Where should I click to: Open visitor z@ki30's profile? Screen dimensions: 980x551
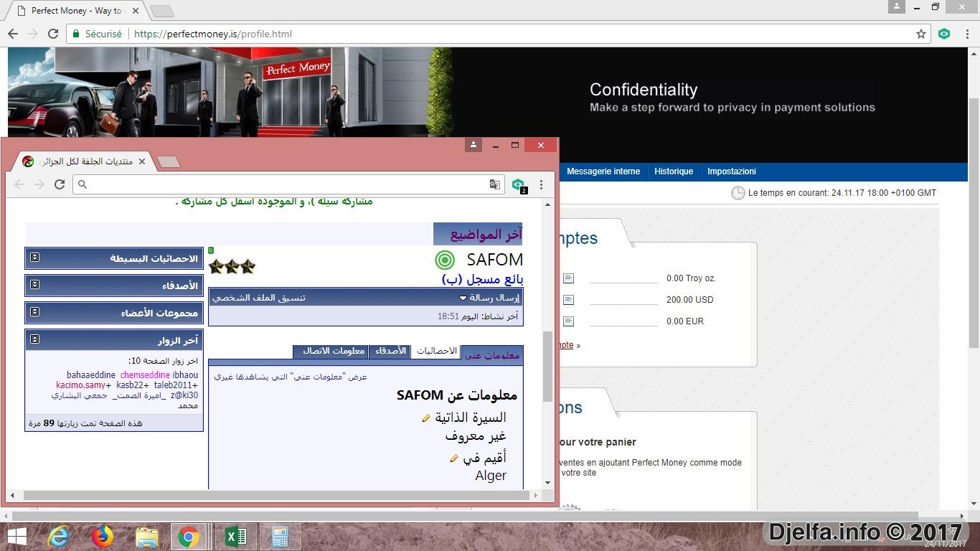point(184,395)
